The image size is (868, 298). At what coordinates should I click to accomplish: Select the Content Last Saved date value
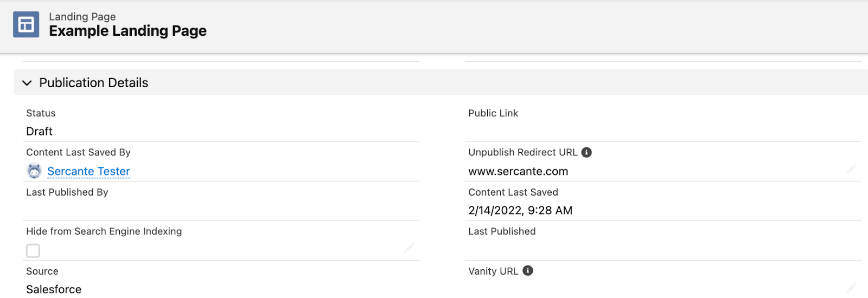click(520, 210)
